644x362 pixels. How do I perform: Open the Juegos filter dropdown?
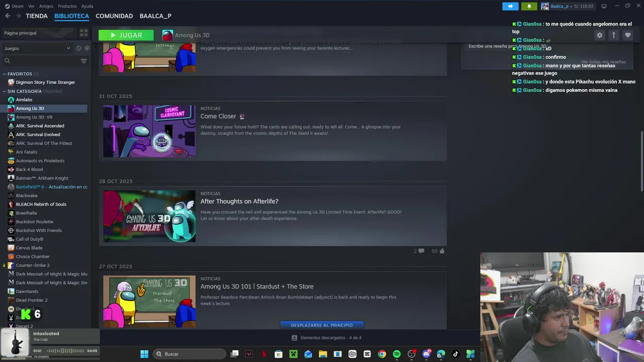pos(38,48)
